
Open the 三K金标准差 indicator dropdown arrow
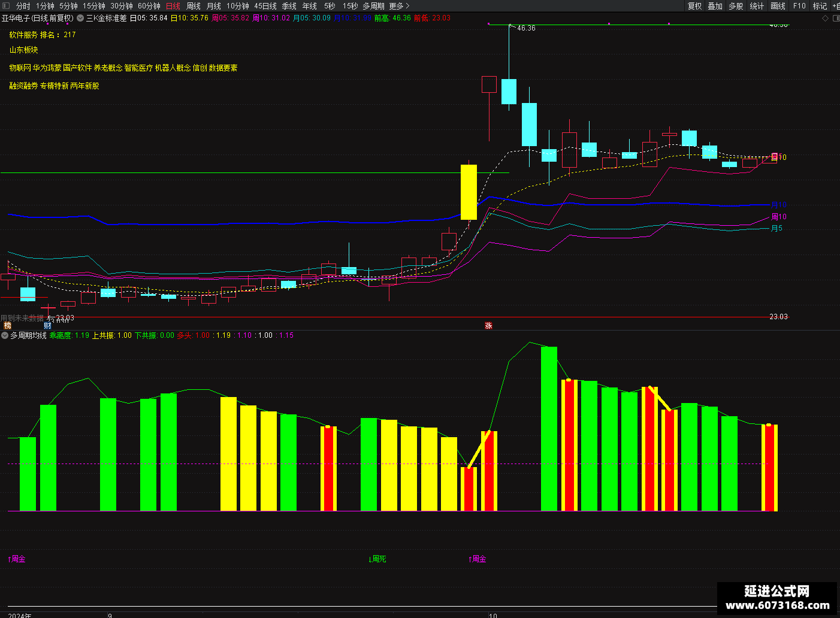80,18
